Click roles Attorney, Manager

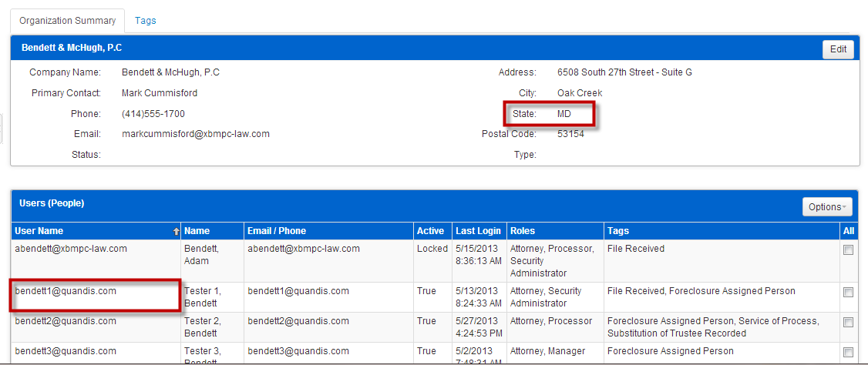click(547, 350)
